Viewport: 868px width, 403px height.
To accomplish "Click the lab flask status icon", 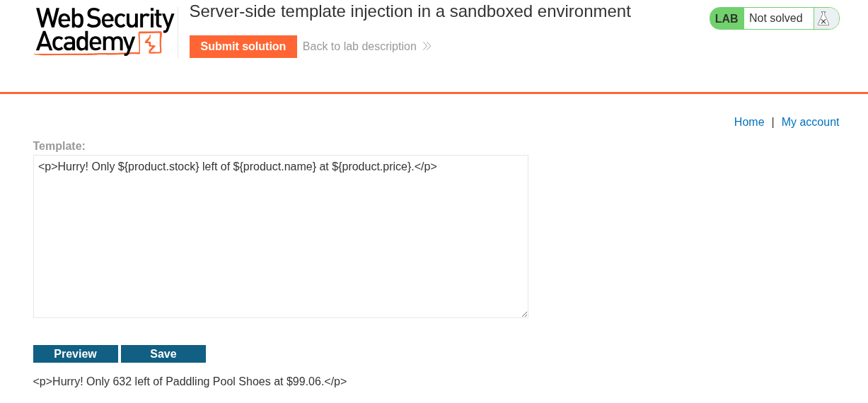I will click(823, 18).
